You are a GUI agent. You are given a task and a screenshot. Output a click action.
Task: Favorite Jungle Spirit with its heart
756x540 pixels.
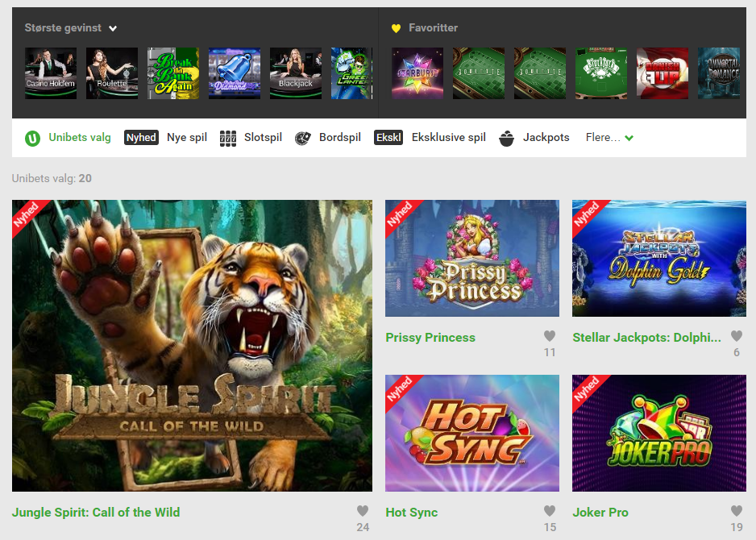(x=363, y=511)
